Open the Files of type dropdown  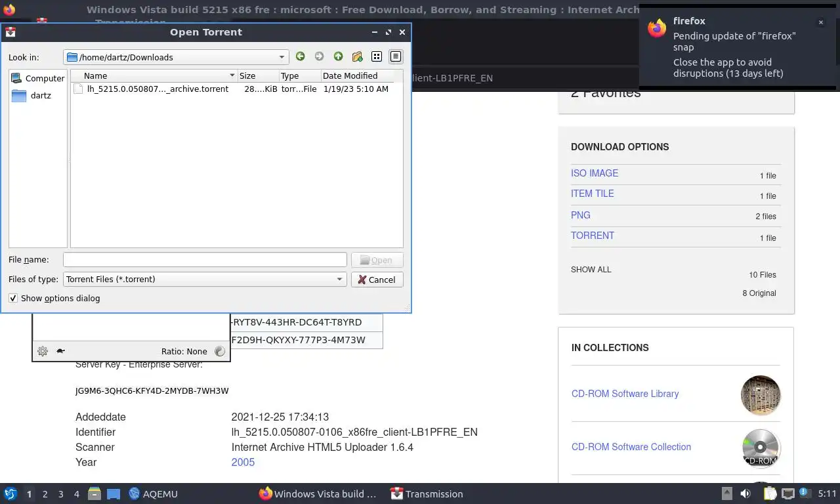205,279
